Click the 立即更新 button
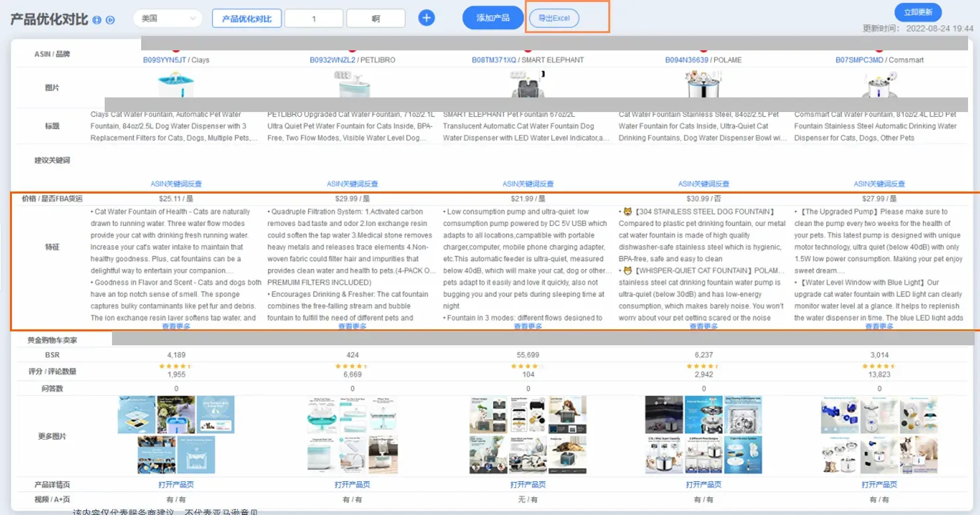This screenshot has width=980, height=515. pos(918,12)
